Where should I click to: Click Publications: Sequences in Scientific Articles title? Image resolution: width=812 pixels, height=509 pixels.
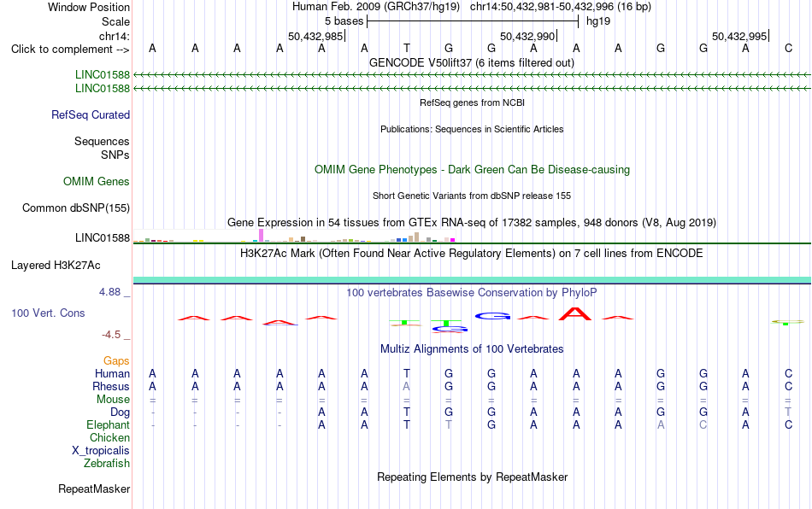point(472,129)
